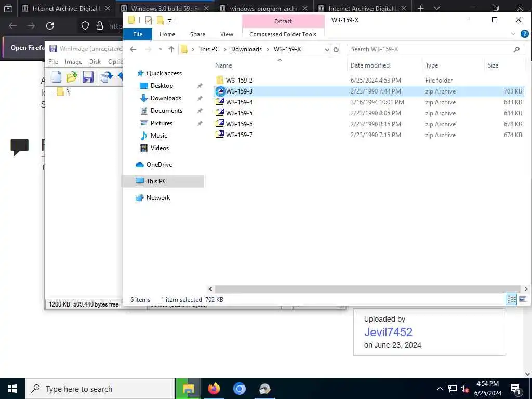Switch to details view layout
Image resolution: width=532 pixels, height=399 pixels.
511,299
